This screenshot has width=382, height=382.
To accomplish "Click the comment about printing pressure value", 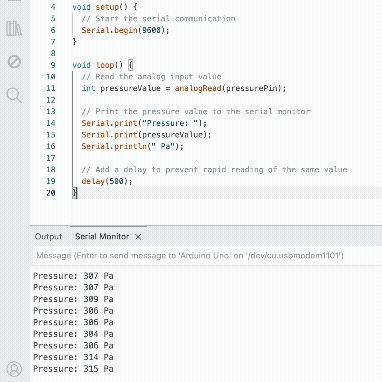I will (196, 111).
